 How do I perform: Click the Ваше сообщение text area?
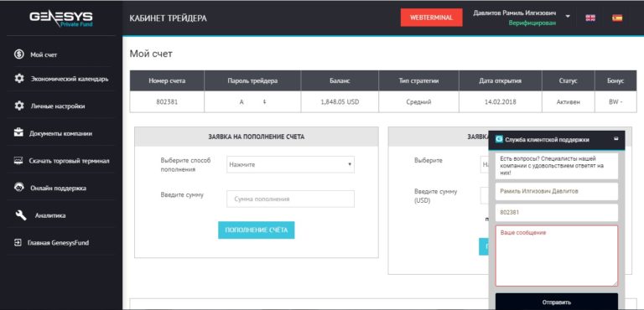(557, 256)
